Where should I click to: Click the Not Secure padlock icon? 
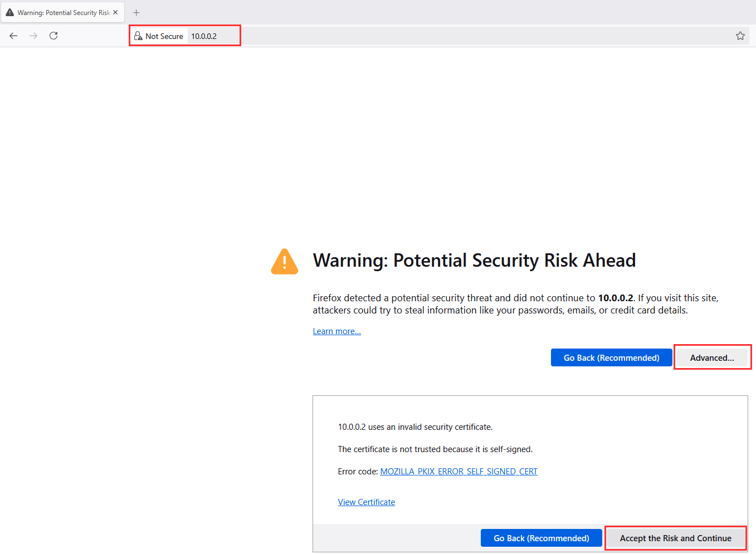click(x=138, y=36)
